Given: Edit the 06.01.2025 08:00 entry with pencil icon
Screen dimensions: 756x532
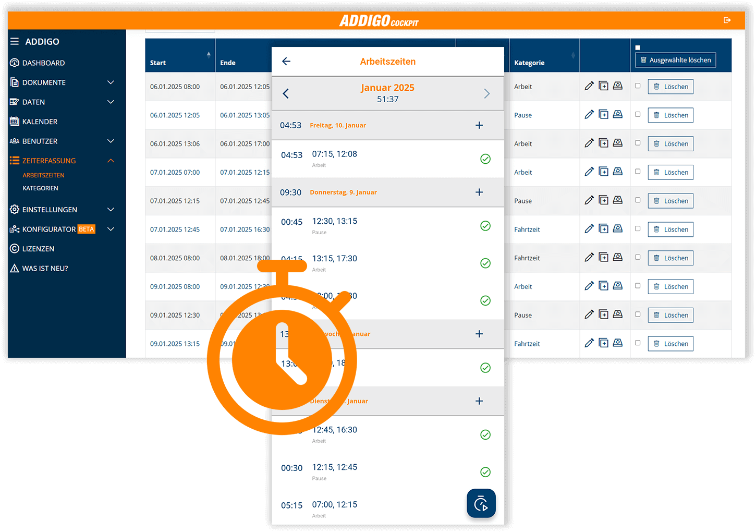Looking at the screenshot, I should 589,86.
